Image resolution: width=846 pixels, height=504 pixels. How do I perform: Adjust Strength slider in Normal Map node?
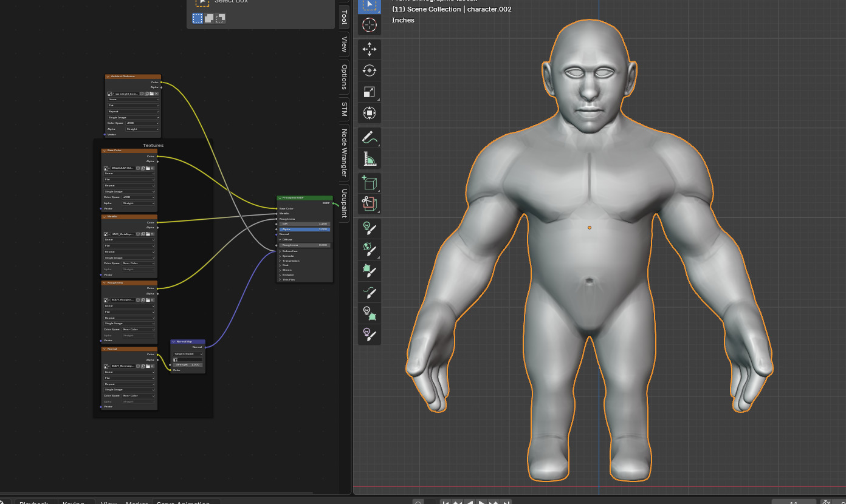(188, 365)
